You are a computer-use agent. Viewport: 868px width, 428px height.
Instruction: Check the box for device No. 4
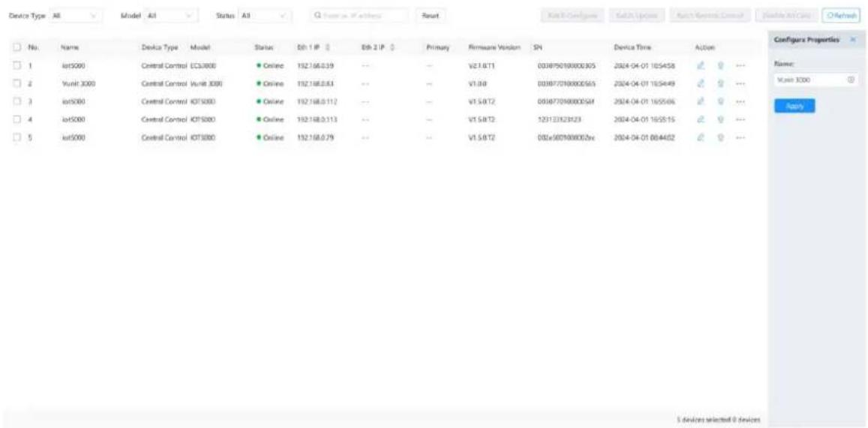[16, 119]
